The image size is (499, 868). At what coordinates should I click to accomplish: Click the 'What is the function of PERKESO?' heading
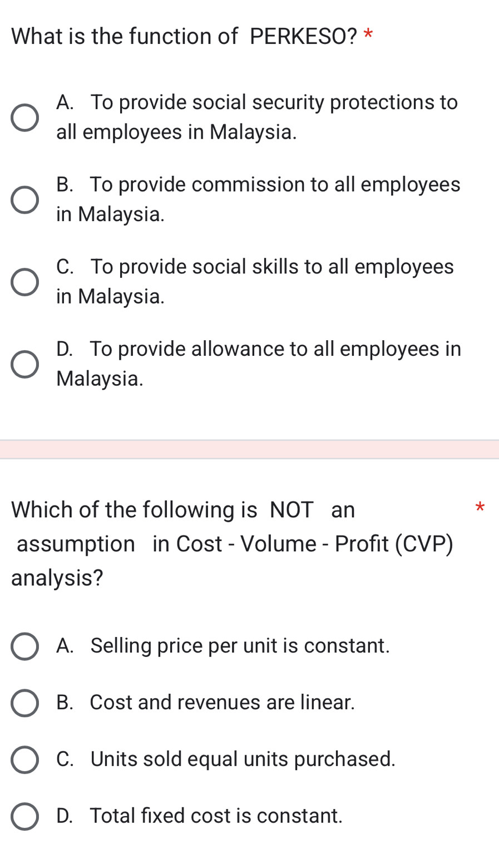point(184,37)
